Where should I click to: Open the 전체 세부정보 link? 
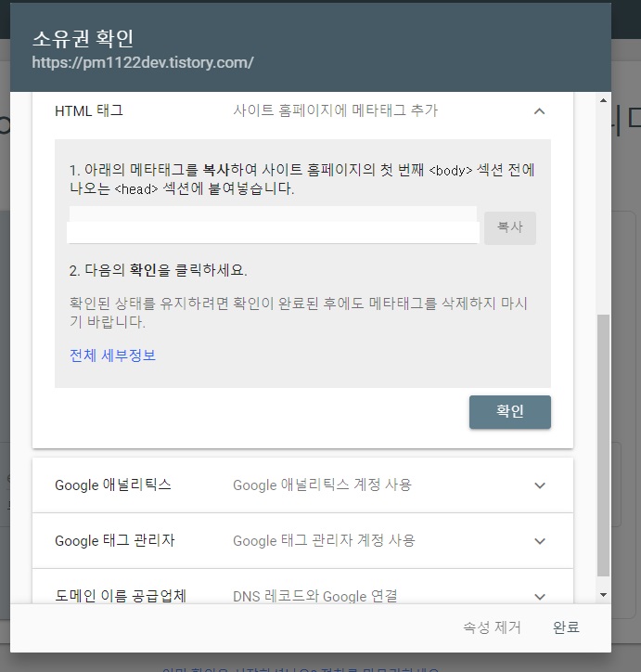click(x=112, y=355)
